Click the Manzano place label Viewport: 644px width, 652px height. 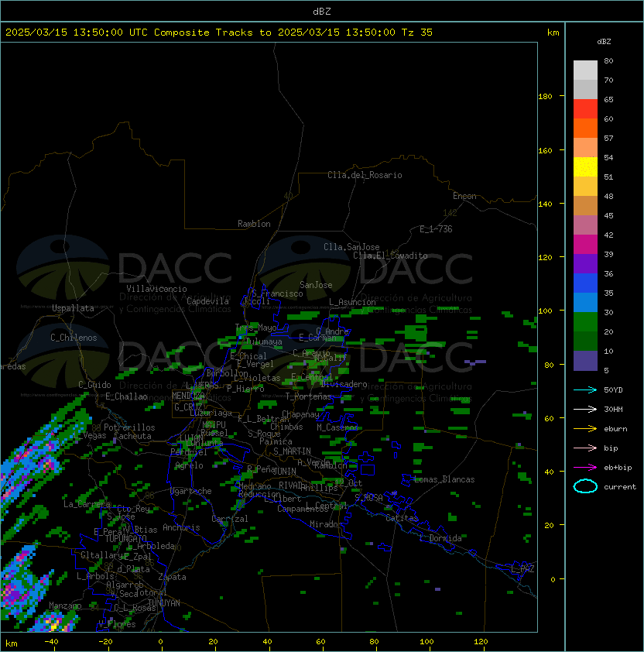click(x=65, y=606)
